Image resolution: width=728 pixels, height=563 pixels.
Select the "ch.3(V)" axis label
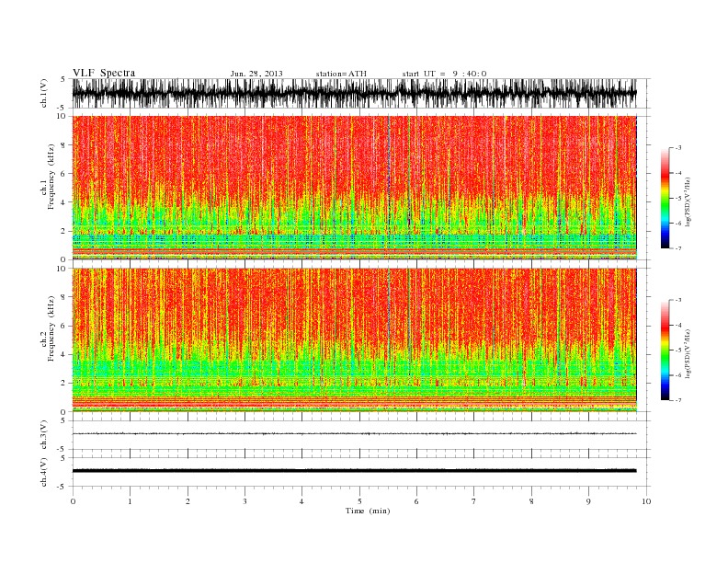[44, 435]
